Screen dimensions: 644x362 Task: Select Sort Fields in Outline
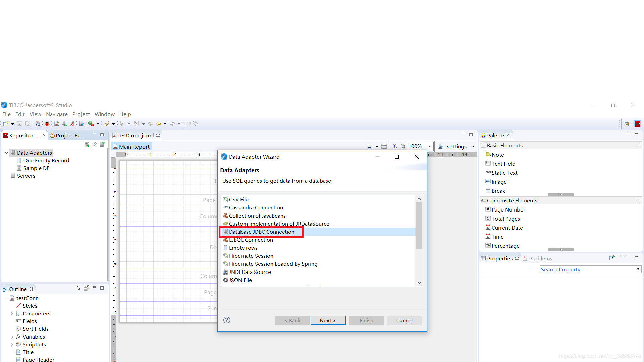[x=32, y=329]
